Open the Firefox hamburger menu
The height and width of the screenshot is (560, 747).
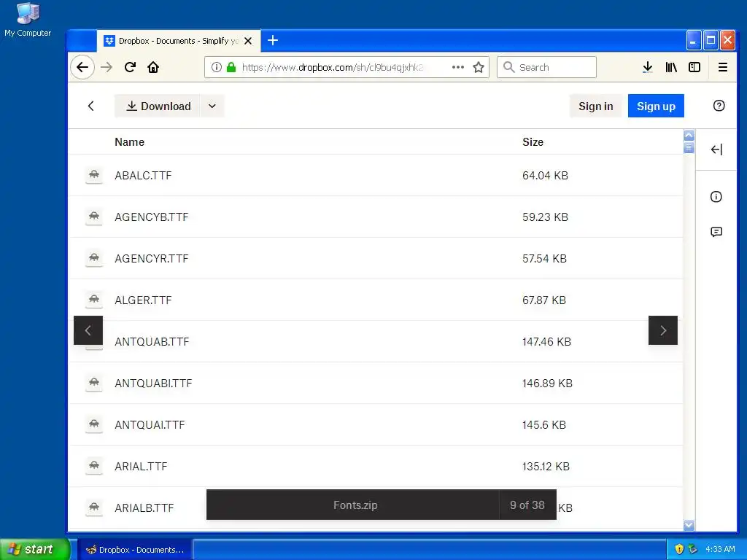click(x=722, y=67)
